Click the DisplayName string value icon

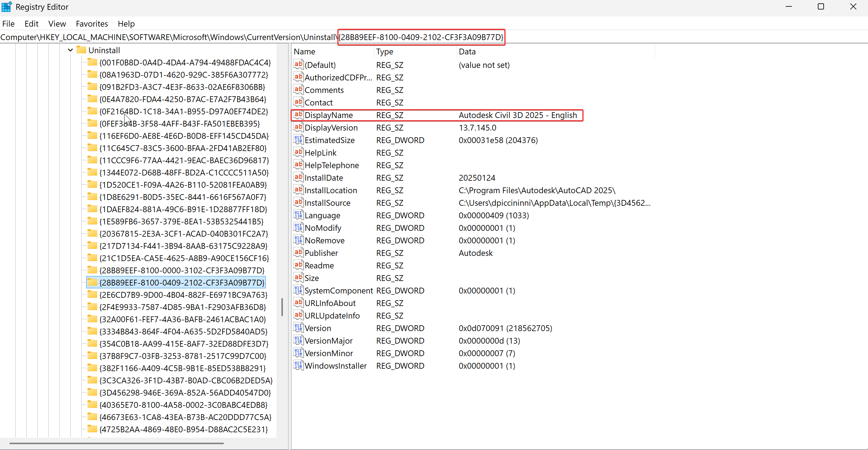point(298,115)
